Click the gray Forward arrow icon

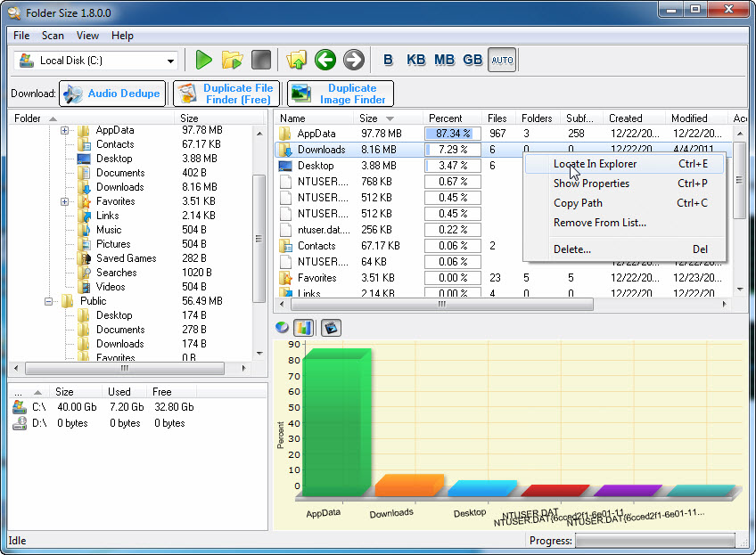[354, 60]
